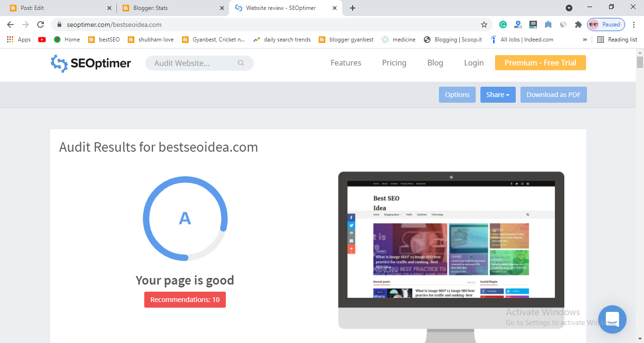Open the Features menu item
The image size is (644, 343).
click(x=346, y=63)
